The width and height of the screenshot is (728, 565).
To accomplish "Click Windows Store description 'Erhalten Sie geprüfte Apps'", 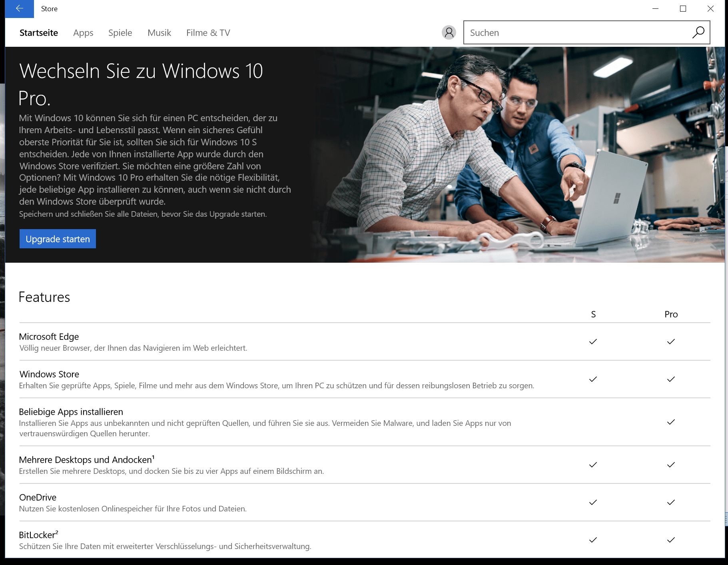I will point(277,386).
